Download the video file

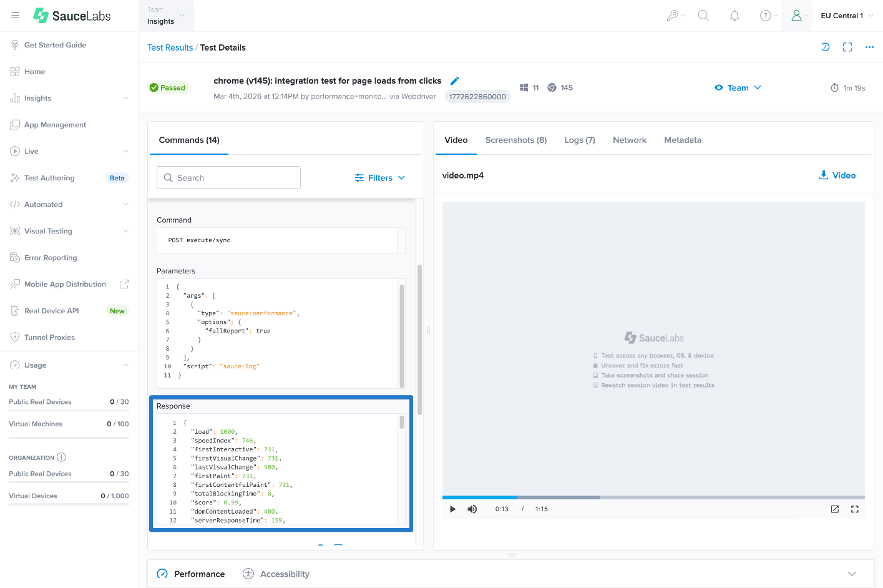click(x=837, y=175)
